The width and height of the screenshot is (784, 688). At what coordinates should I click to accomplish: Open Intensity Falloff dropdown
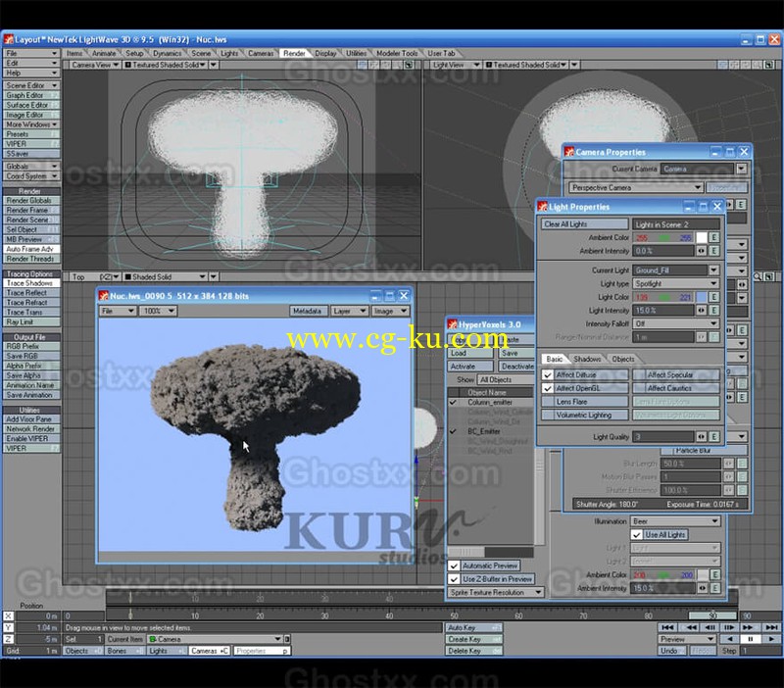tap(675, 324)
